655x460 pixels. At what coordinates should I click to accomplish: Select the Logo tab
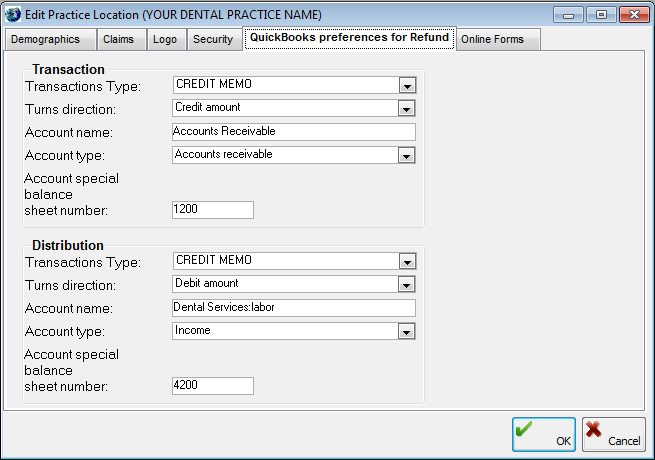tap(164, 39)
